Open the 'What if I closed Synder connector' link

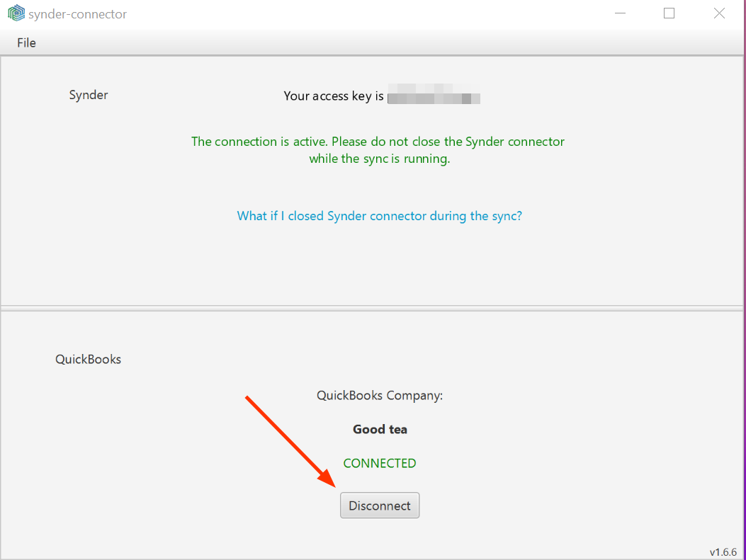pyautogui.click(x=379, y=216)
